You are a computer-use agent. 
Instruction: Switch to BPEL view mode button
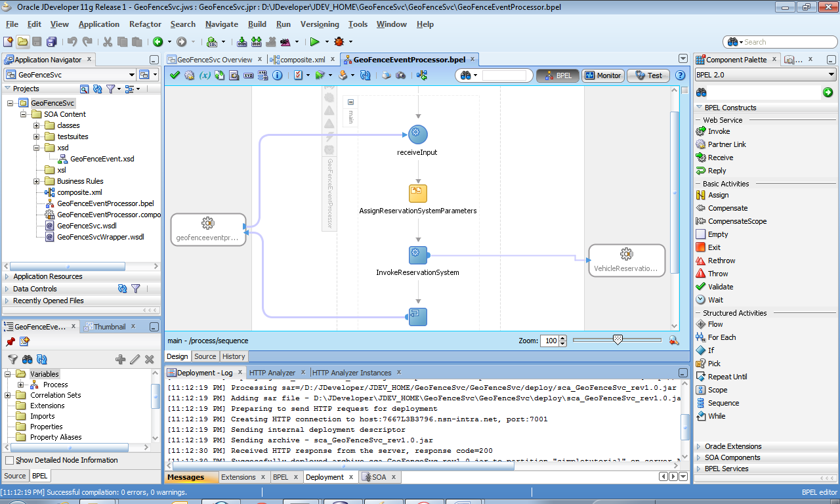click(558, 75)
